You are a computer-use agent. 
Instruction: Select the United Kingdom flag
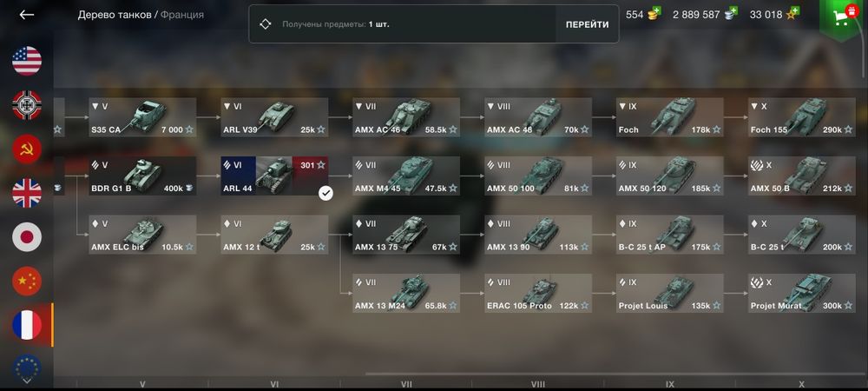(27, 193)
